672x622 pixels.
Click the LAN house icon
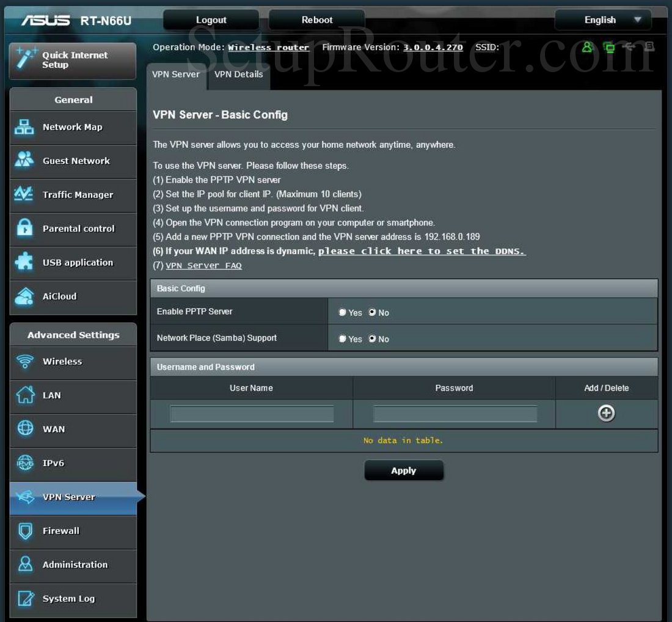coord(25,394)
